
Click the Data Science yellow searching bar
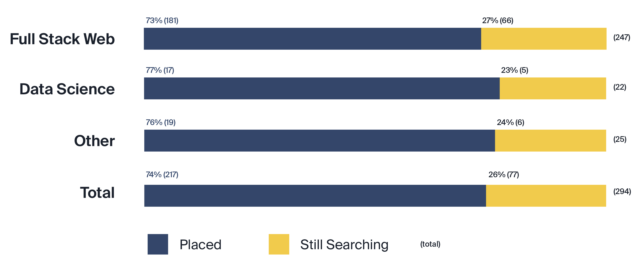(553, 88)
